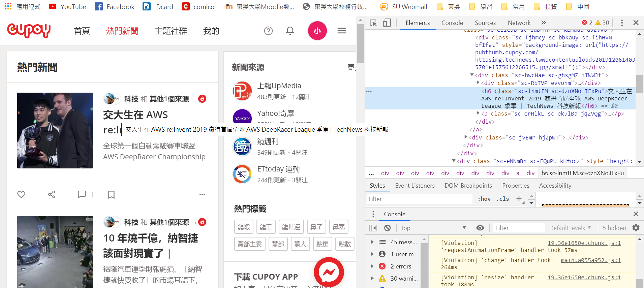Add a new style rule with the plus icon
The height and width of the screenshot is (288, 644).
[x=519, y=199]
